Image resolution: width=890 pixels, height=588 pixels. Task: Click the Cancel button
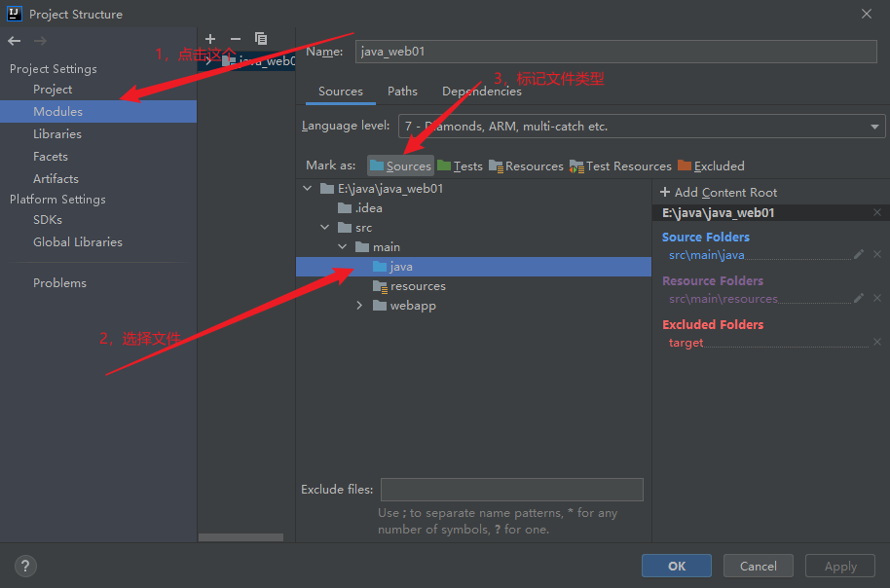pos(759,566)
